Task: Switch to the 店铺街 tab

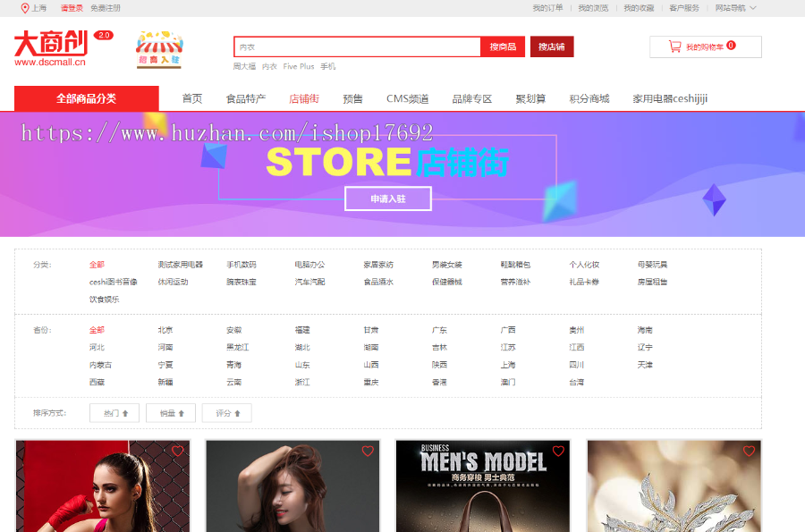Action: 304,98
